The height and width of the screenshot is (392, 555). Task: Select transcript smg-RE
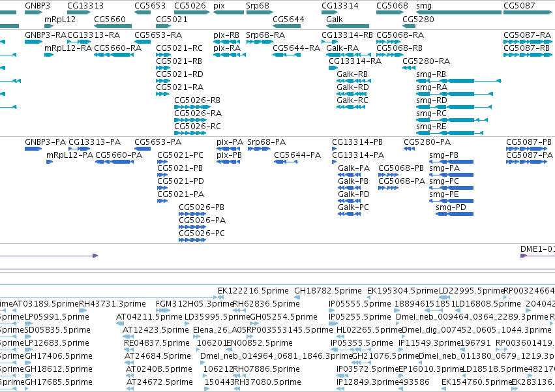[431, 127]
